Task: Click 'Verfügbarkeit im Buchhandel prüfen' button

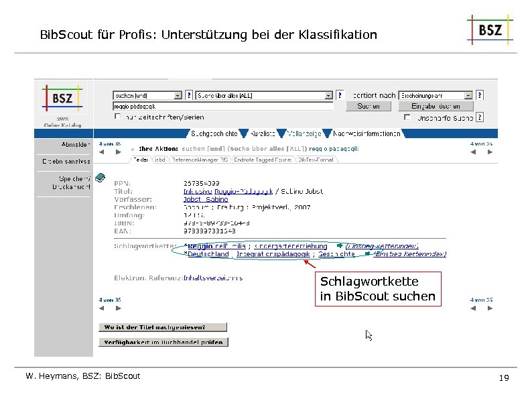Action: coord(163,342)
